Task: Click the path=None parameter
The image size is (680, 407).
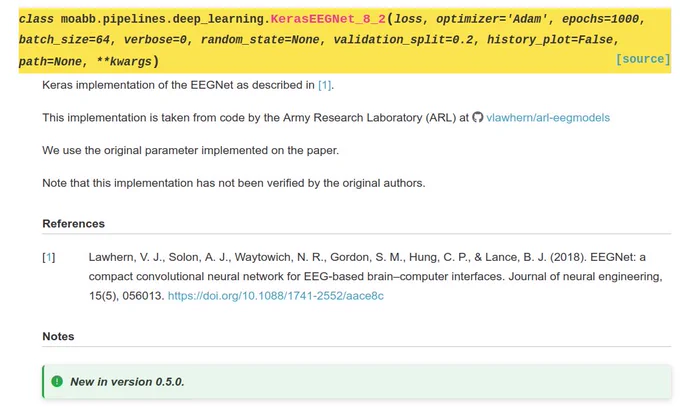Action: 50,62
